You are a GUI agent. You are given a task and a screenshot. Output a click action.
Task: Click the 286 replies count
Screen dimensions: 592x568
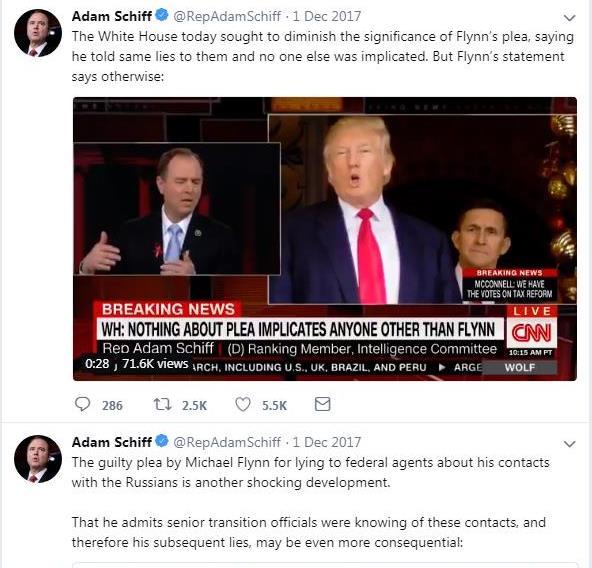[112, 406]
